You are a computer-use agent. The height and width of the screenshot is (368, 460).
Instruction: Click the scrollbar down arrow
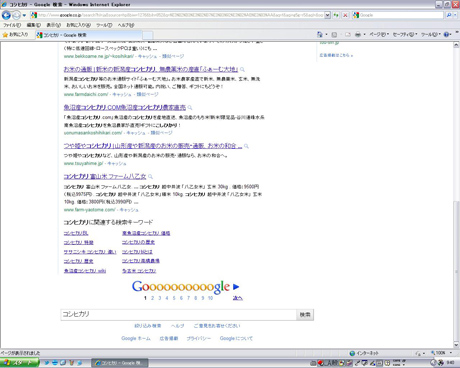point(456,345)
